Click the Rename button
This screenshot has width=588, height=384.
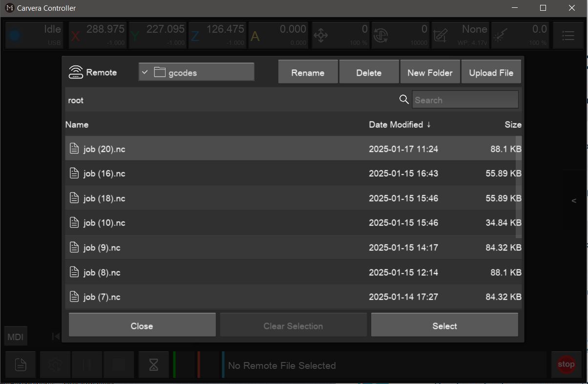(x=308, y=72)
